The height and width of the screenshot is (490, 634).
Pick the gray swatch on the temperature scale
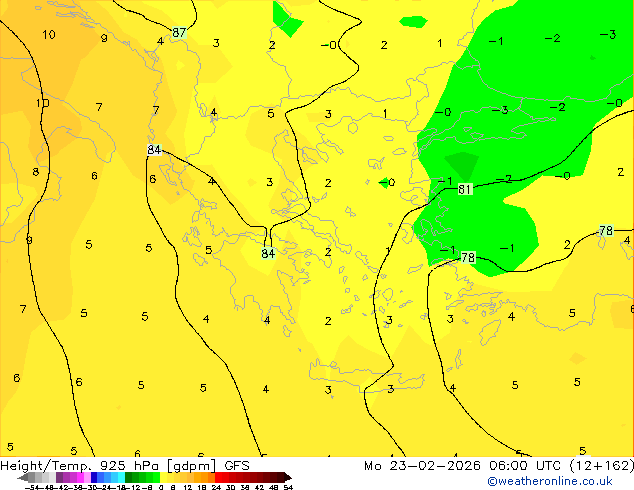tap(32, 478)
